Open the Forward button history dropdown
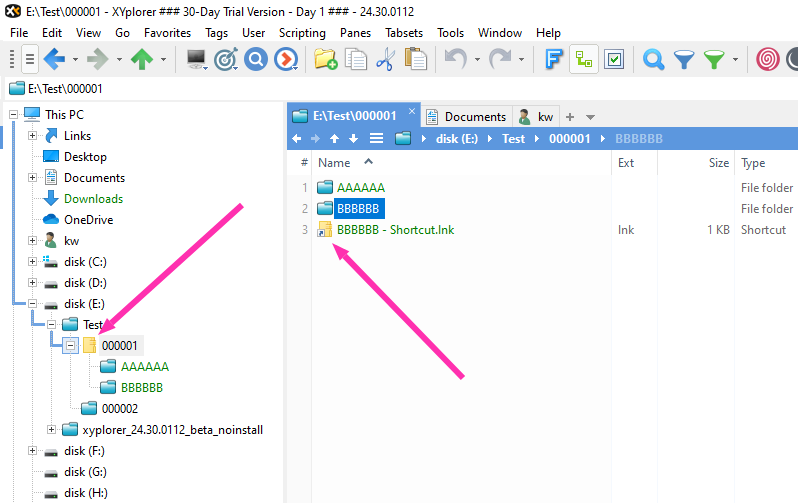Screen dimensions: 798x503 pos(119,60)
